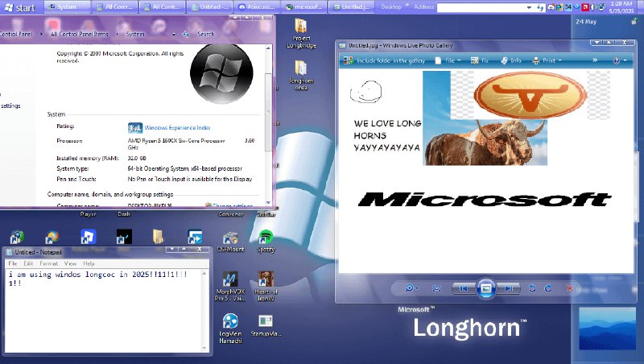Click the 24 May sidebar calendar gadget
Screen dimensions: 644x364
pyautogui.click(x=586, y=22)
